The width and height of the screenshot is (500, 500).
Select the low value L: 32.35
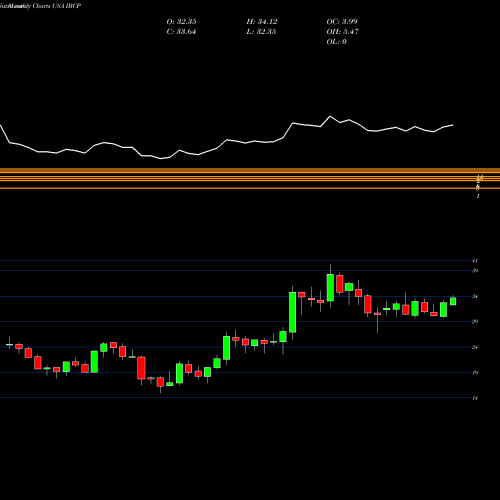coord(261,32)
